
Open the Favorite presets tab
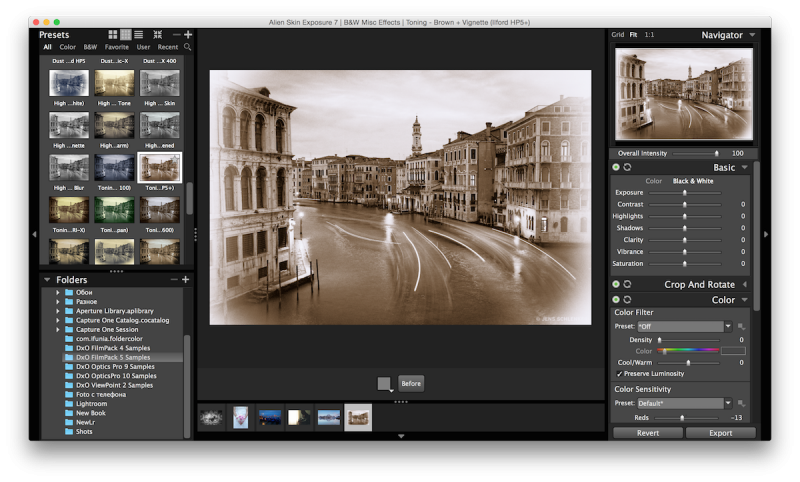pos(117,47)
